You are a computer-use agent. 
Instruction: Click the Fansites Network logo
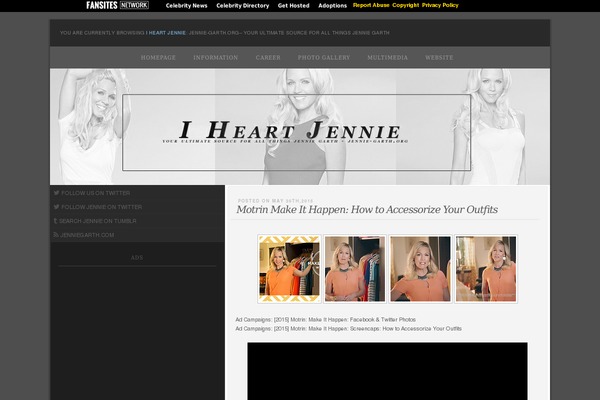point(117,5)
